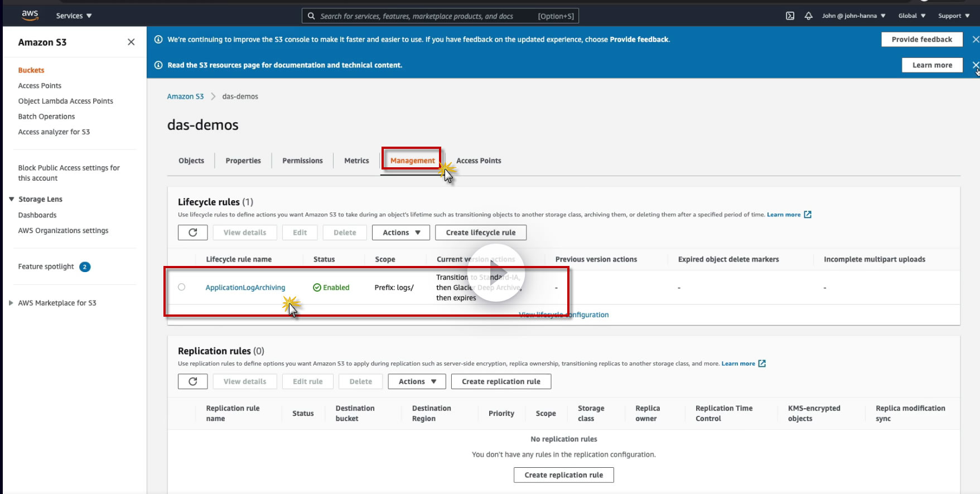
Task: Open Buckets in the sidebar
Action: (x=31, y=70)
